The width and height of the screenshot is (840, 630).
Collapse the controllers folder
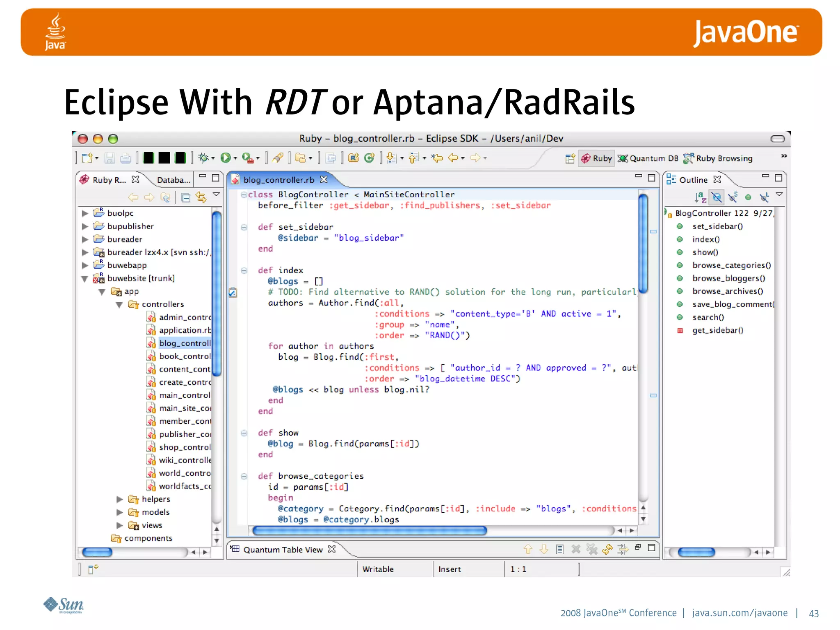coord(120,305)
